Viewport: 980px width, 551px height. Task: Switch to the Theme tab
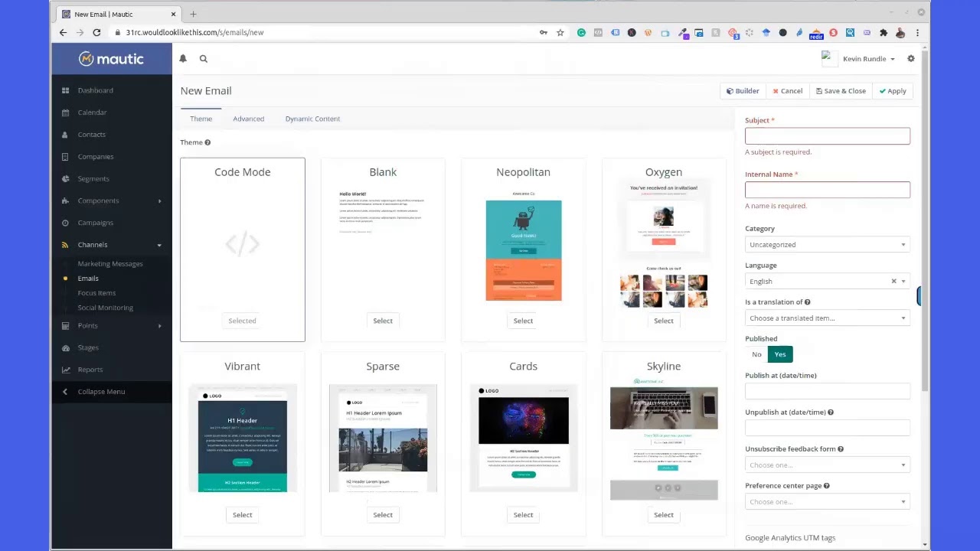tap(201, 119)
